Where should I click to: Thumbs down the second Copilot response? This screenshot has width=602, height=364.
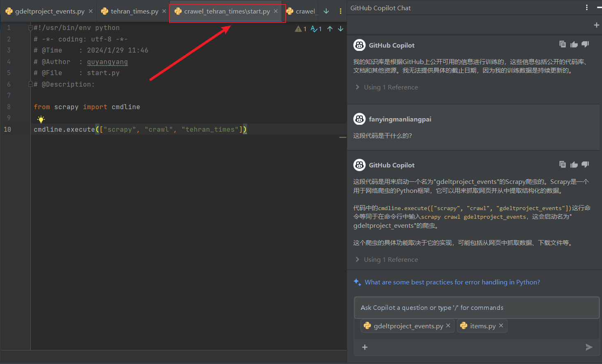pos(586,165)
